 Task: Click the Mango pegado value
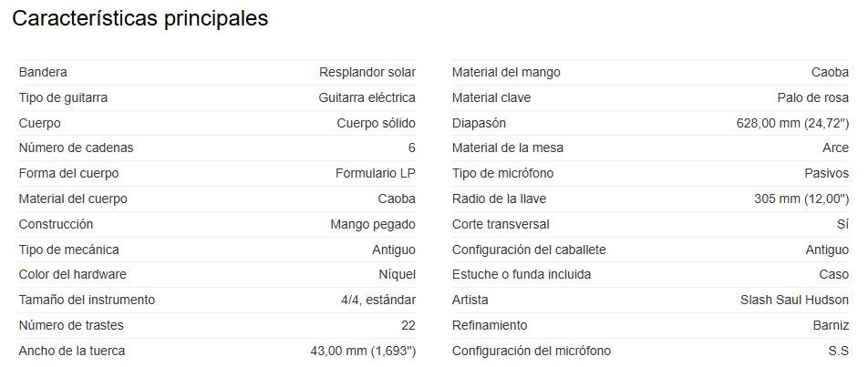(x=373, y=224)
